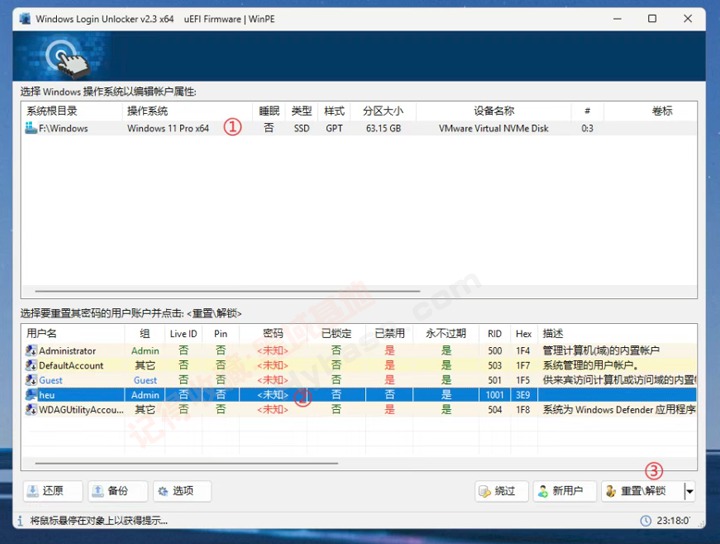
Task: Click the clock icon in the status bar
Action: pos(646,521)
